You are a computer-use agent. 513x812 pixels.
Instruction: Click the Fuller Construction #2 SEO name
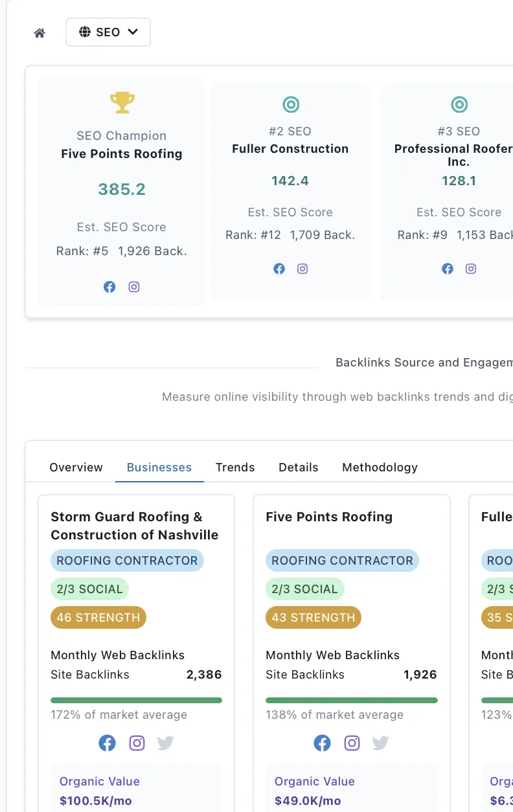[x=290, y=149]
